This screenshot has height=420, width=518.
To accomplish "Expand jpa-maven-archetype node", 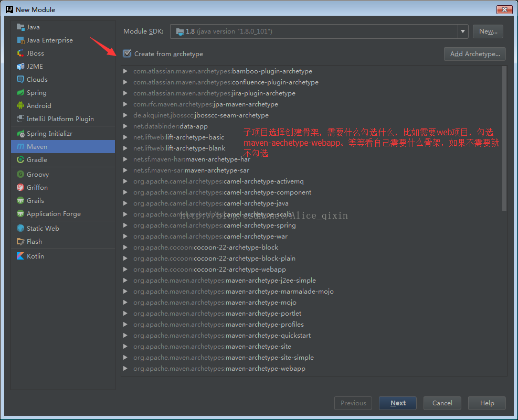I will [x=125, y=104].
